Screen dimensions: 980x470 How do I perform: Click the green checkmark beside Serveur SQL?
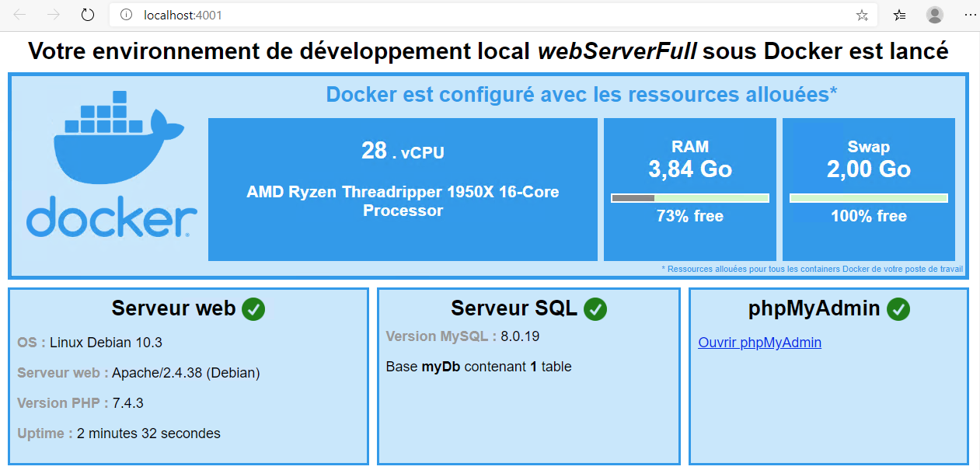595,309
